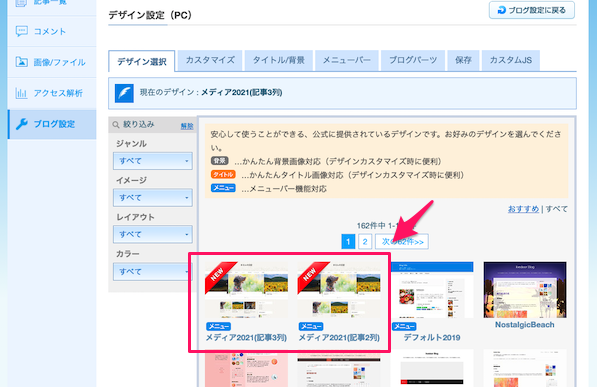Open コメント in the sidebar
Screen dimensions: 597x387
pyautogui.click(x=52, y=31)
